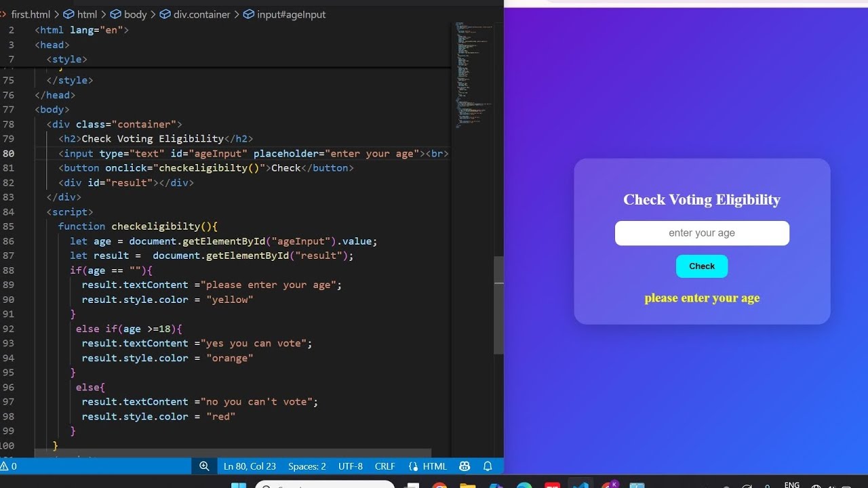Select file encoding UTF-8 in status bar
868x488 pixels.
[351, 466]
